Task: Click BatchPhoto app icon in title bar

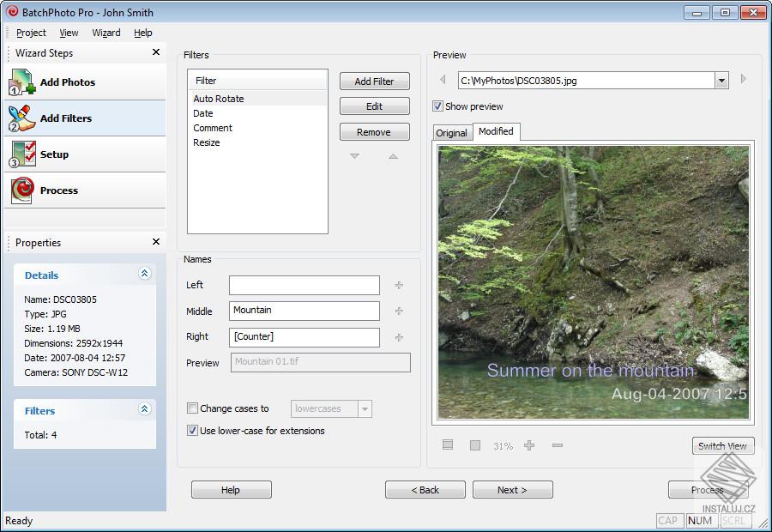Action: click(x=12, y=11)
